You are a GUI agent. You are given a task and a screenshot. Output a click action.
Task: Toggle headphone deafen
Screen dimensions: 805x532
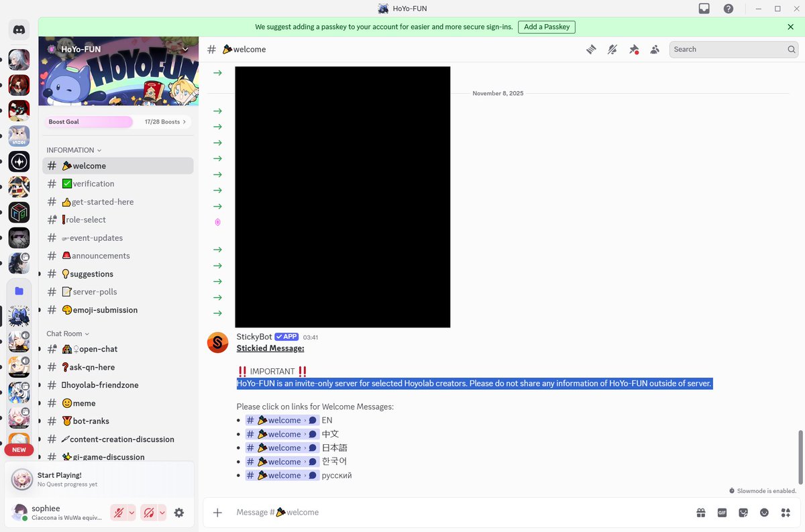click(x=149, y=513)
